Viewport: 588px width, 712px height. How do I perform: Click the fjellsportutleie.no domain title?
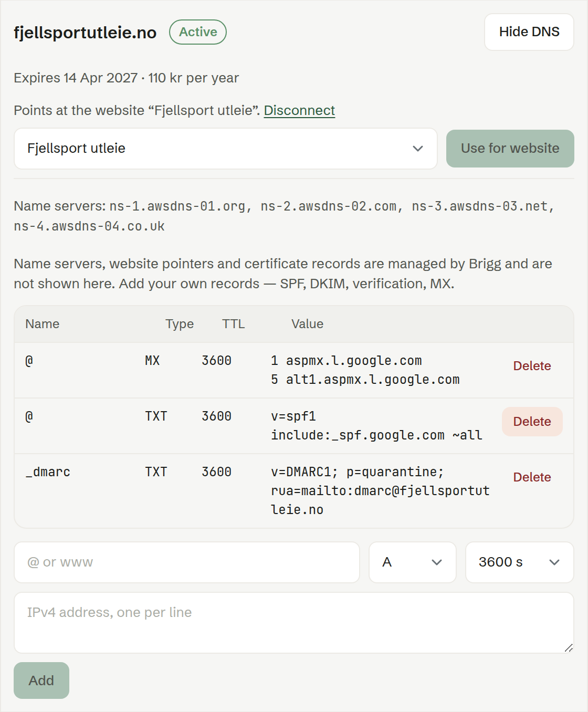[x=85, y=33]
